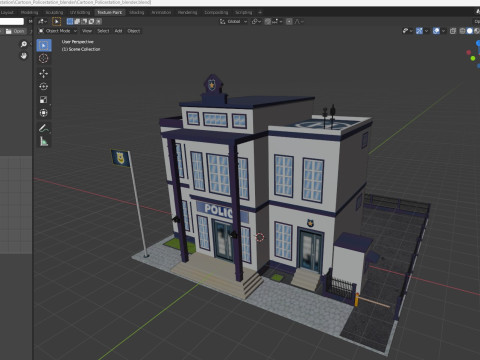This screenshot has height=360, width=480.
Task: Click the image name field in image editor
Action: click(x=12, y=22)
